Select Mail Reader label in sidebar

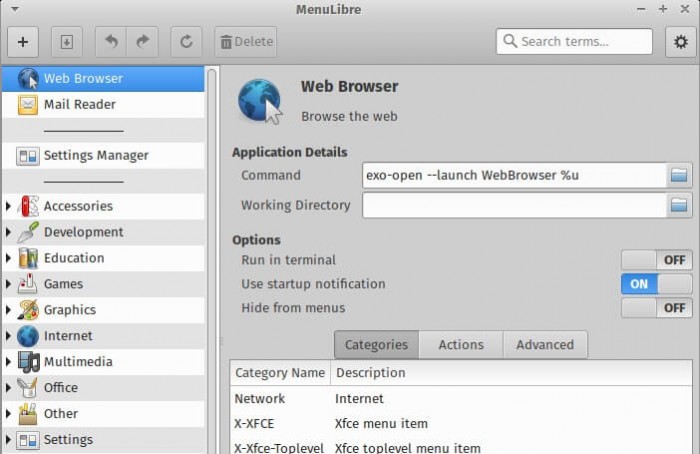point(79,104)
